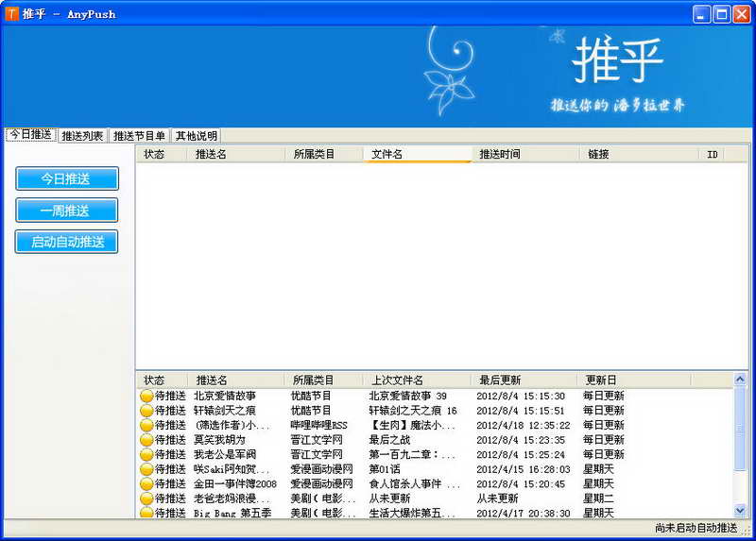The width and height of the screenshot is (756, 541).
Task: Open the 推送节目单 tab
Action: click(139, 136)
